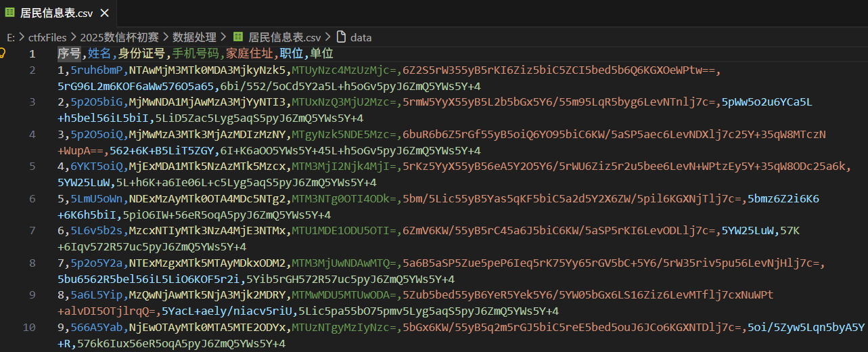Open the 2025数信杯初赛 breadcrumb folder
The width and height of the screenshot is (868, 352).
pos(119,37)
